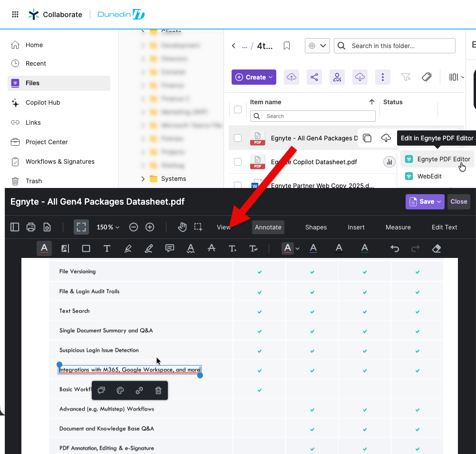Click the tag icon
The width and height of the screenshot is (476, 454).
427,77
